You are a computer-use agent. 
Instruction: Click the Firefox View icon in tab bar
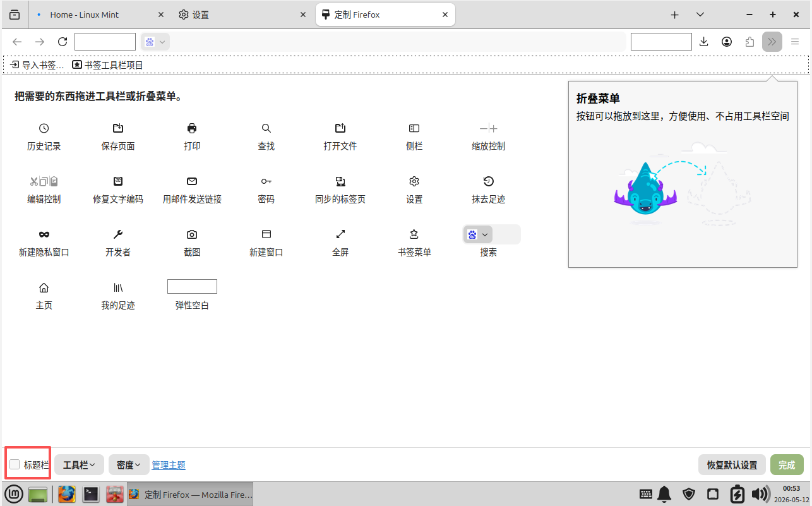(15, 15)
